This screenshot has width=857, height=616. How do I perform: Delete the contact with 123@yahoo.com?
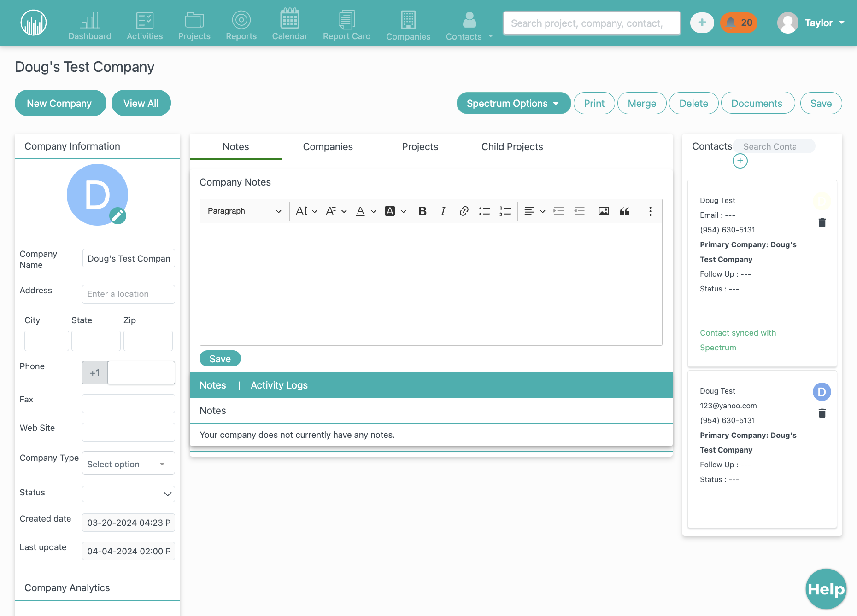coord(822,413)
